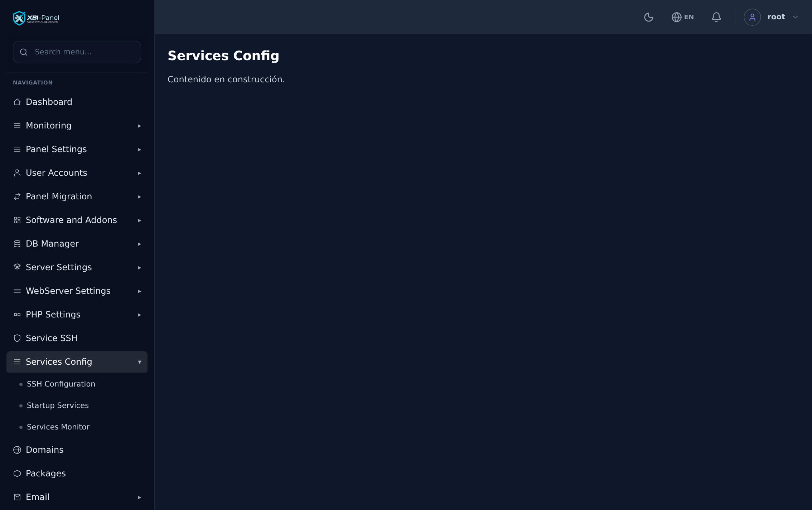Toggle dark mode with moon icon
812x510 pixels.
pos(648,17)
